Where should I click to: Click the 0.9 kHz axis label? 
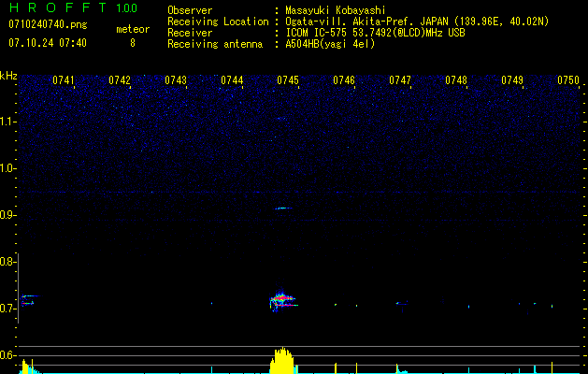(7, 215)
